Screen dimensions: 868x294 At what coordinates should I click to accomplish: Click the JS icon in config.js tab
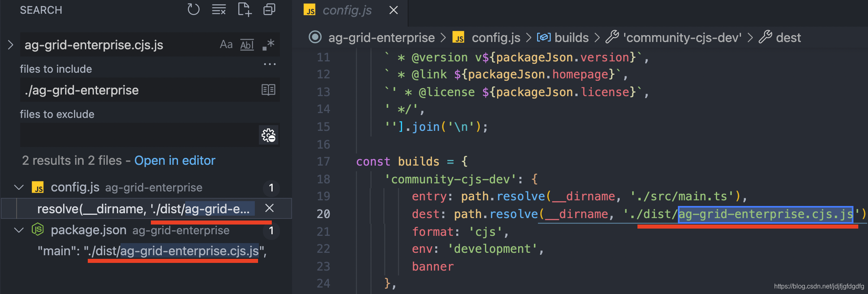[x=310, y=10]
